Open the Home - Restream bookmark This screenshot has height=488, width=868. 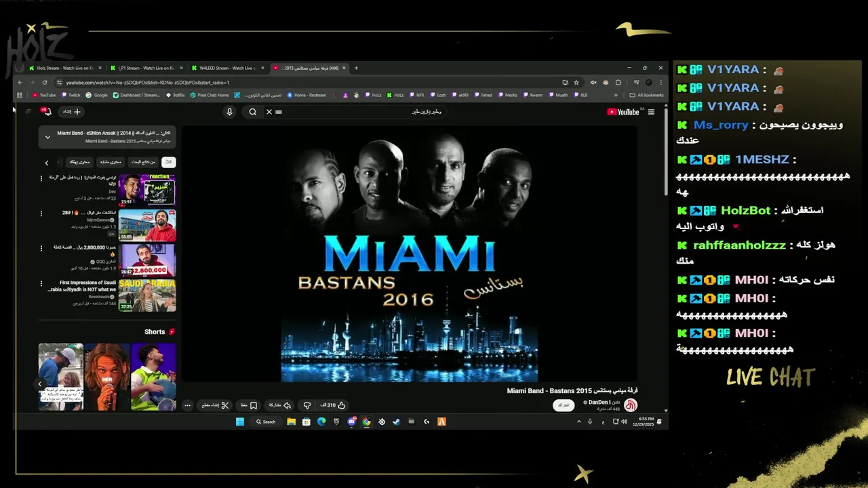click(307, 95)
